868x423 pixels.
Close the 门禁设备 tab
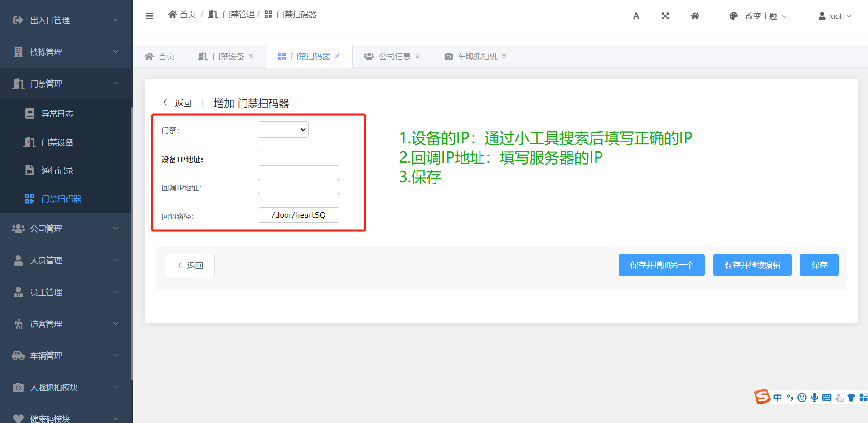[x=251, y=56]
